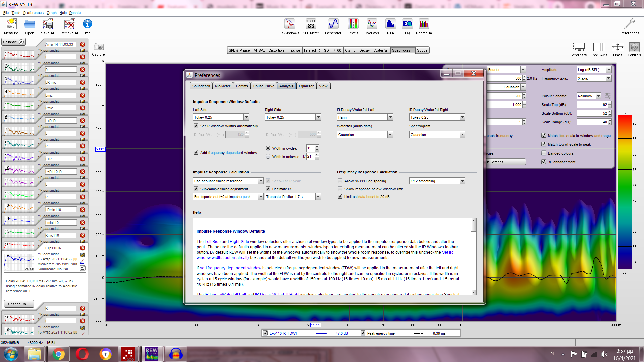Open the Truncate IR after 1.7 s dropdown
Screen dimensions: 644x362
318,197
